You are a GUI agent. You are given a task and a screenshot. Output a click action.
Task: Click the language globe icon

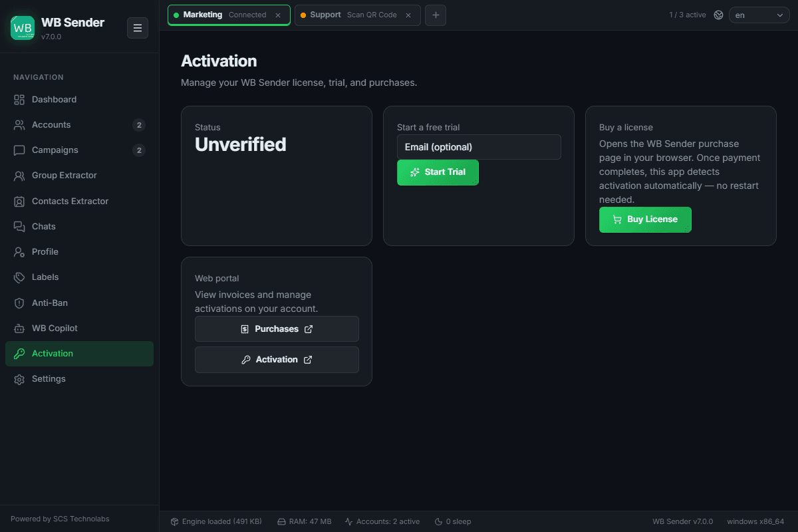718,15
